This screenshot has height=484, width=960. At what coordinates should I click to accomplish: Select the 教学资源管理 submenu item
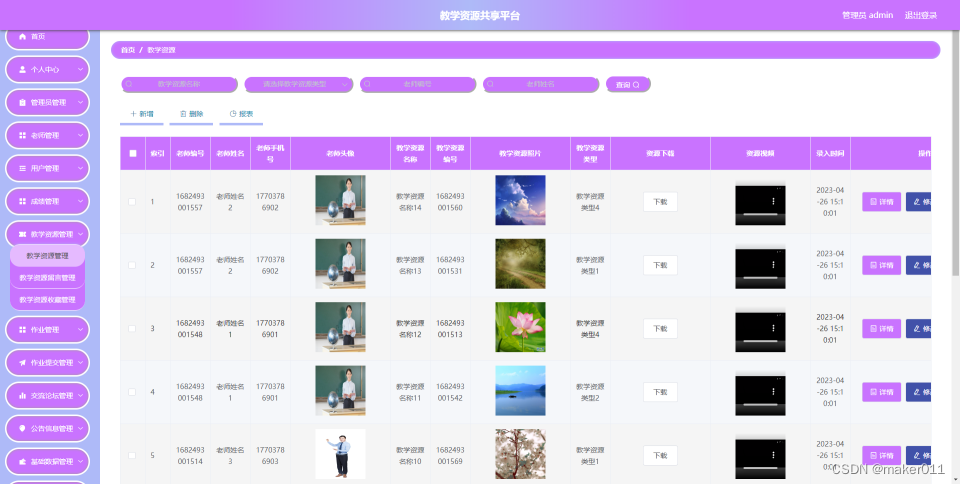click(47, 256)
